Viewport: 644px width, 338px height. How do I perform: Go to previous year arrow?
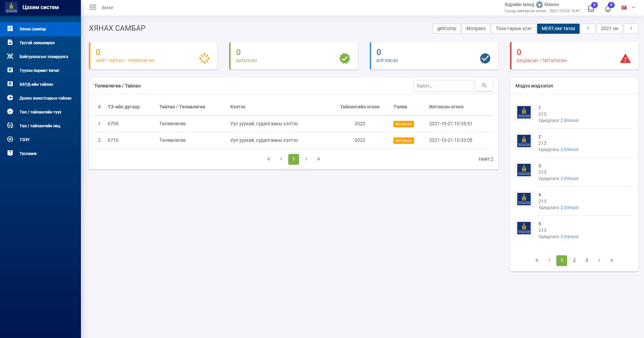(x=588, y=29)
